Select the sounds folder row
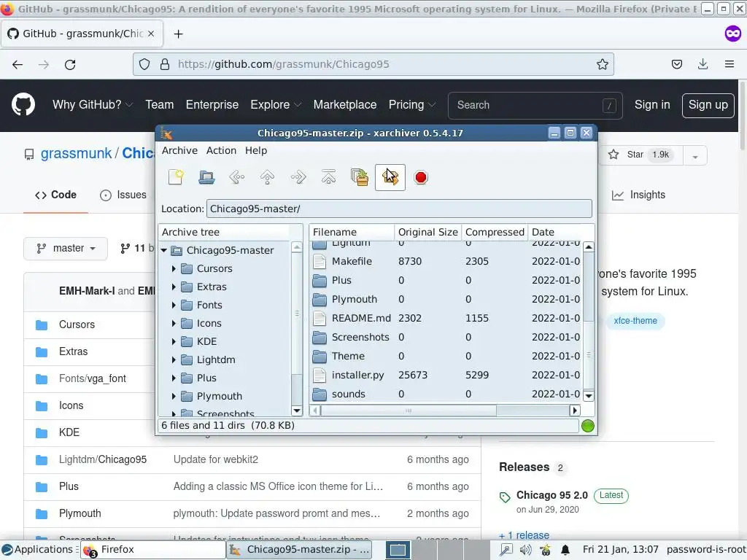 [x=446, y=394]
